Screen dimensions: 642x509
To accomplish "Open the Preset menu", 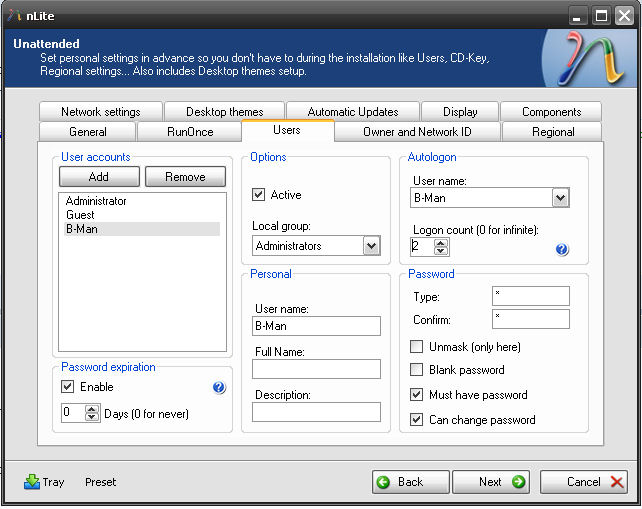I will 101,482.
